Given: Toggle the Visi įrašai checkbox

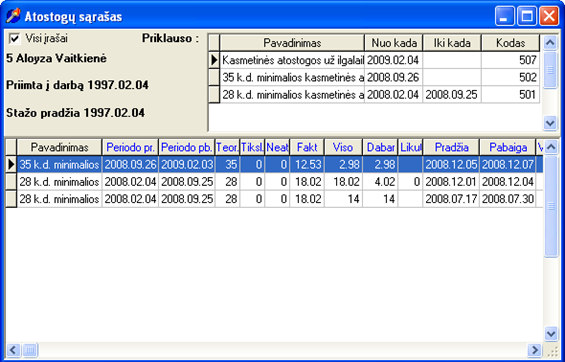Looking at the screenshot, I should (14, 39).
